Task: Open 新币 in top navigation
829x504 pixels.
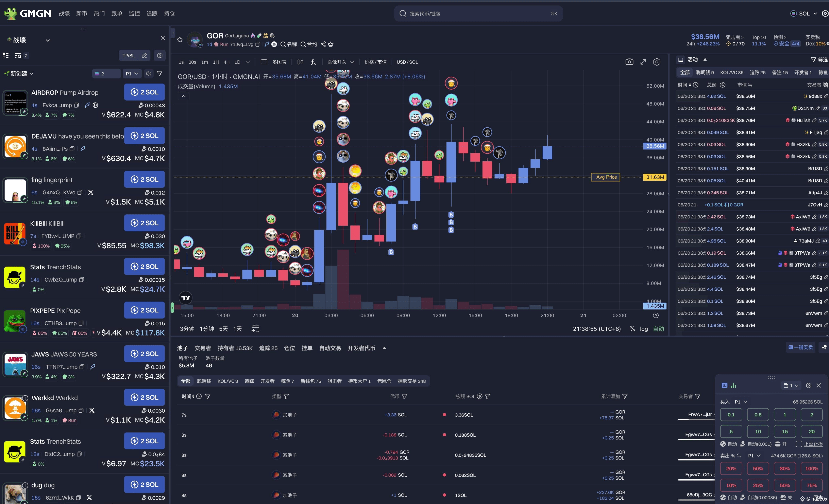Action: click(81, 13)
